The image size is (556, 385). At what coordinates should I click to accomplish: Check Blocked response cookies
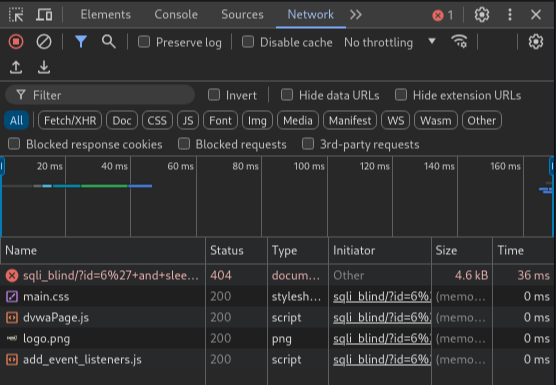[x=14, y=144]
